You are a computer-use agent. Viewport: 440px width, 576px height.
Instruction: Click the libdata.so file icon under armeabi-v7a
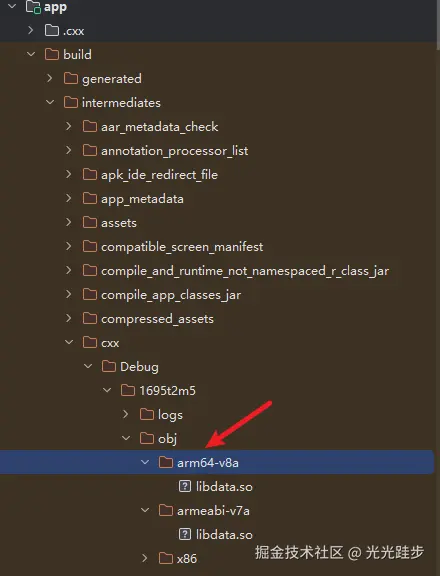coord(185,534)
